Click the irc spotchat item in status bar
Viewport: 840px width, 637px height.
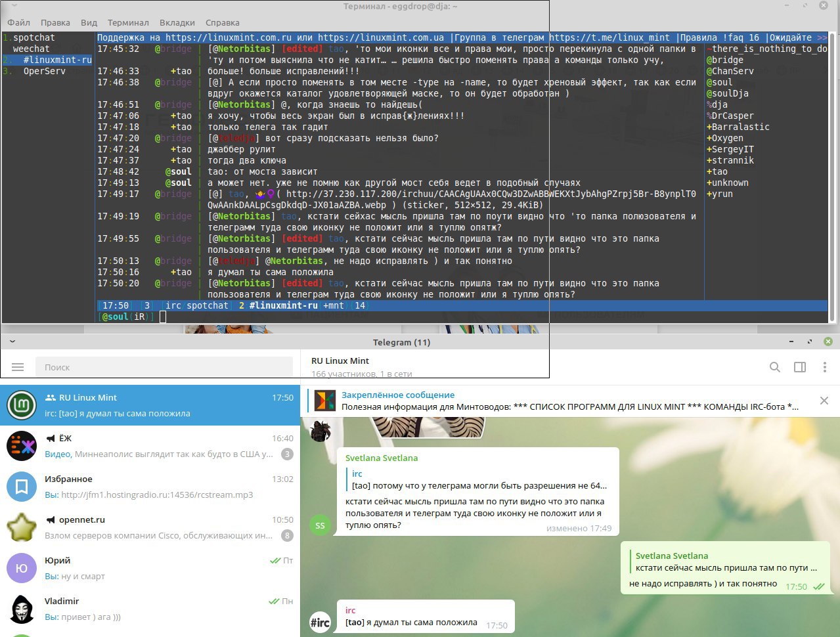click(197, 305)
